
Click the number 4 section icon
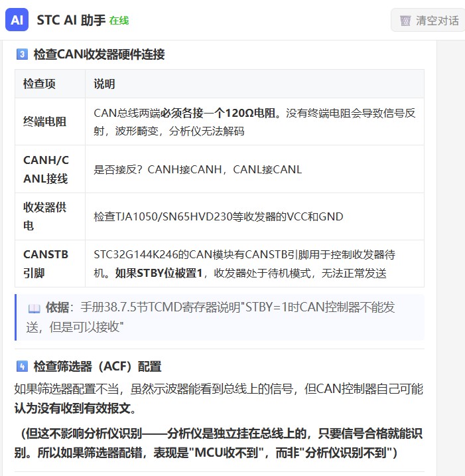(x=22, y=366)
